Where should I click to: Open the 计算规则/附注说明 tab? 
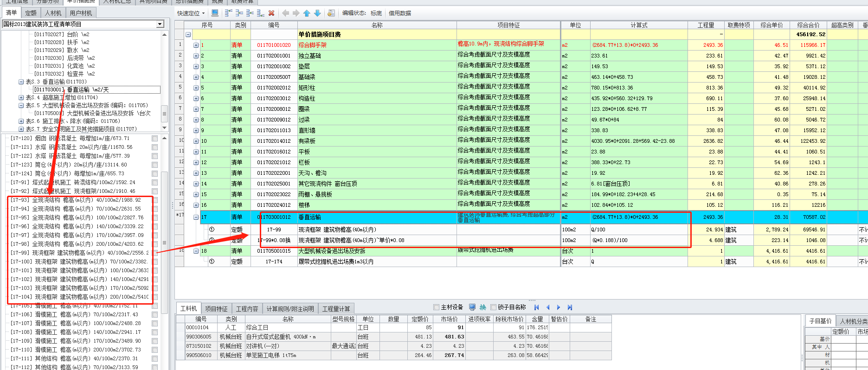[x=290, y=309]
